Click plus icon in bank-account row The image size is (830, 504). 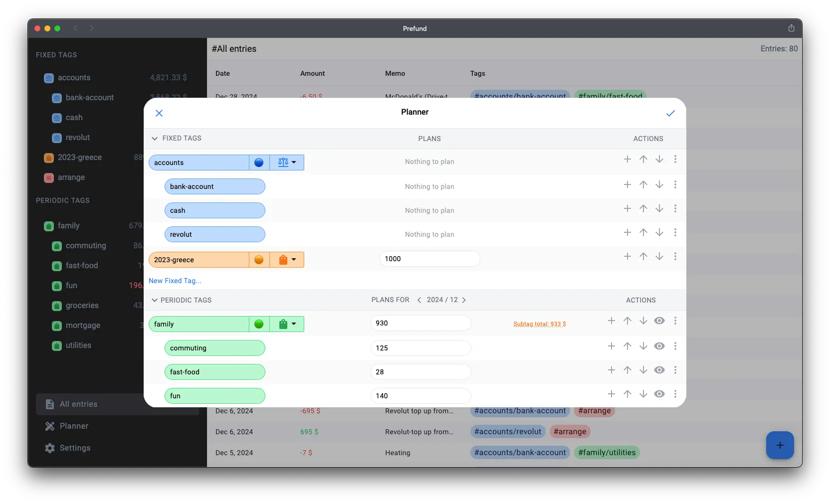627,184
